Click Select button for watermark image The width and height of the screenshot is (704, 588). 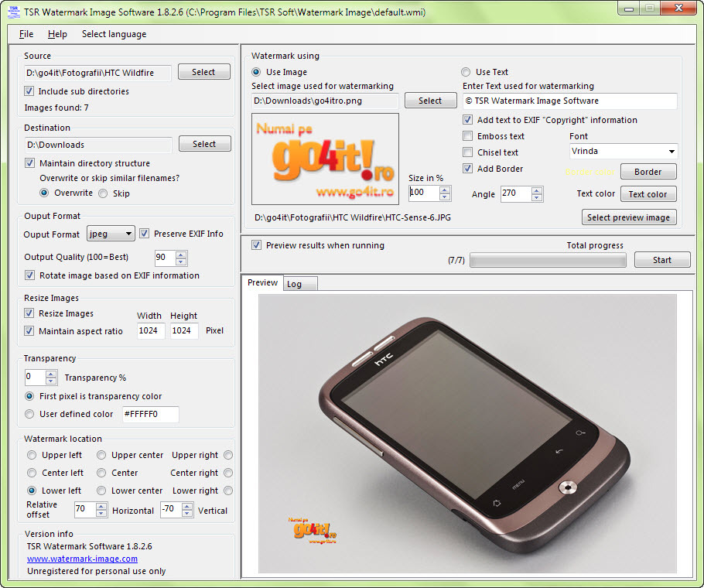click(x=431, y=101)
